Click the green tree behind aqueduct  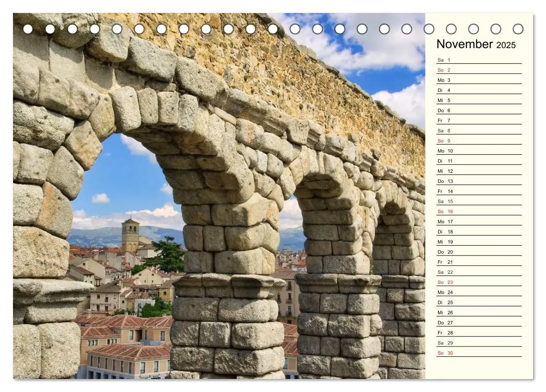click(x=165, y=255)
